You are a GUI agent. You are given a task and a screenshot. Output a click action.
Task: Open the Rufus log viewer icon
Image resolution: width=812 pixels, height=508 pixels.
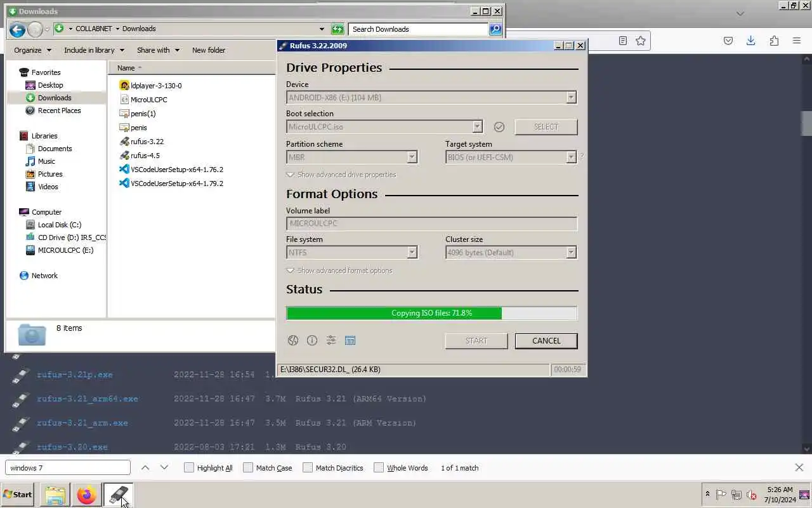350,340
